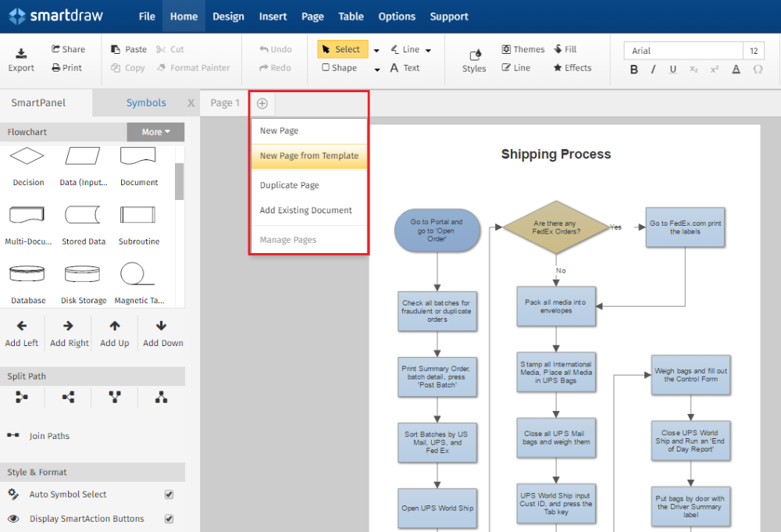Expand the Select tool dropdown arrow
The width and height of the screenshot is (781, 532).
376,50
